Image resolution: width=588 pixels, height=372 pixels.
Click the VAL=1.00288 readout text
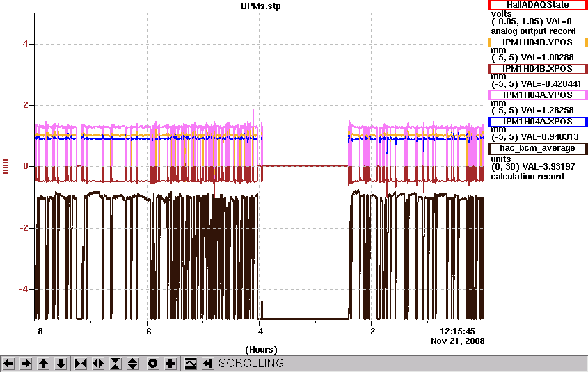[547, 58]
